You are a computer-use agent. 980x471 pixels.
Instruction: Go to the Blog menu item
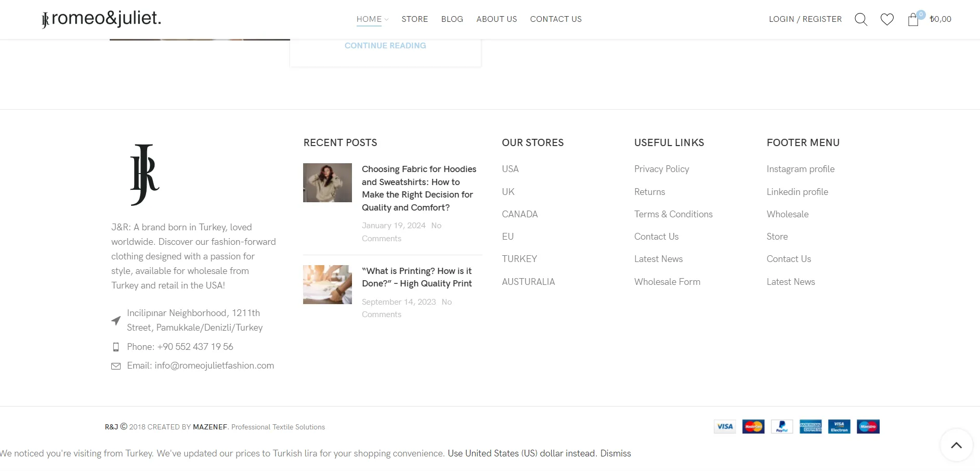[452, 19]
